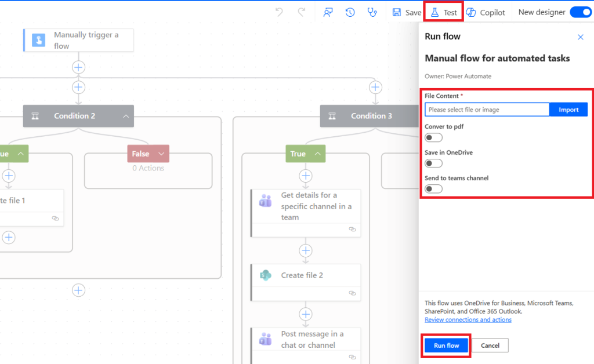594x364 pixels.
Task: Click the Share flow icon
Action: click(x=328, y=12)
